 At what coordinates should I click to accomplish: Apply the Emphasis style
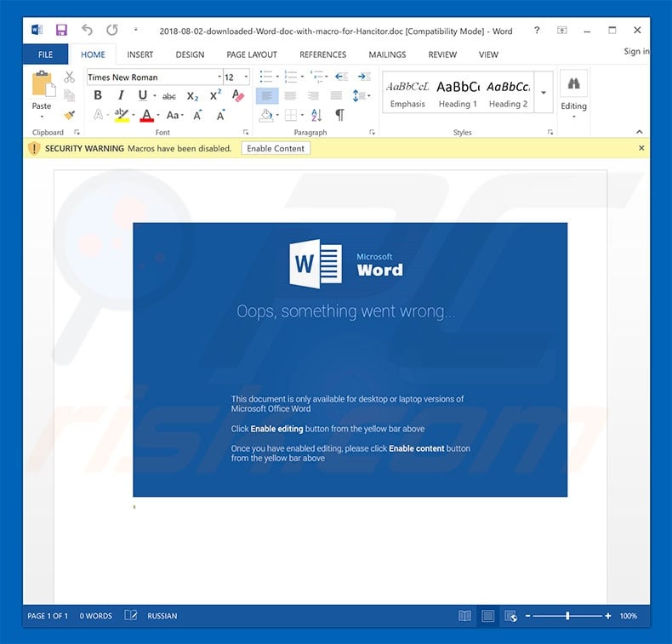point(407,94)
